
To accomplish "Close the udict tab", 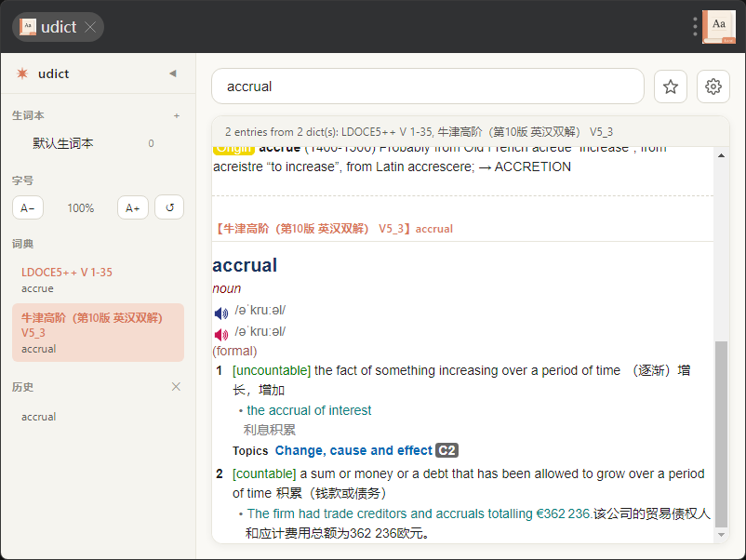I will pos(90,28).
